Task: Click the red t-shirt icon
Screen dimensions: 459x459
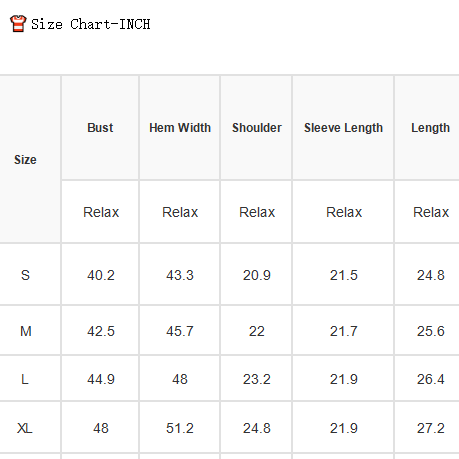Action: pyautogui.click(x=18, y=23)
